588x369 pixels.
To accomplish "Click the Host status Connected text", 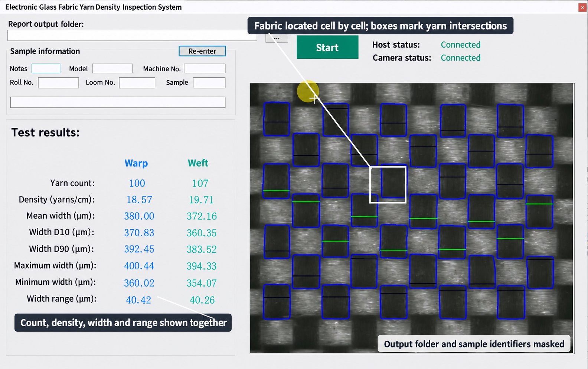I will pyautogui.click(x=461, y=45).
